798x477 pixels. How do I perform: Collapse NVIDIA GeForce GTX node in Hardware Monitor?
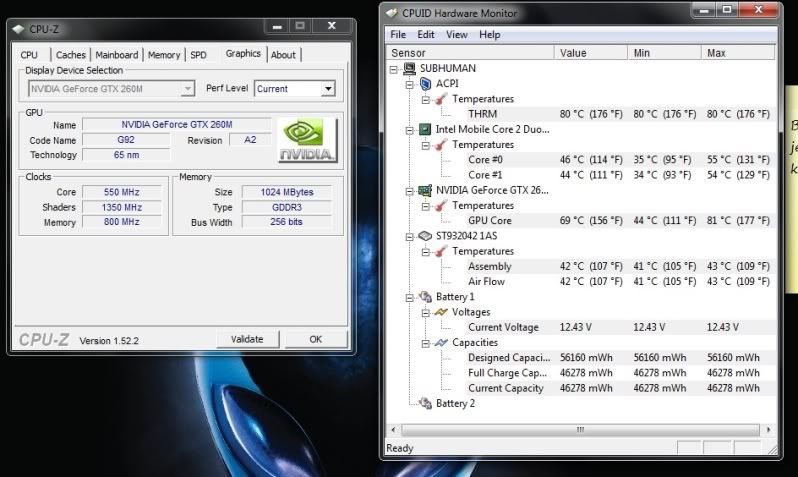(409, 191)
